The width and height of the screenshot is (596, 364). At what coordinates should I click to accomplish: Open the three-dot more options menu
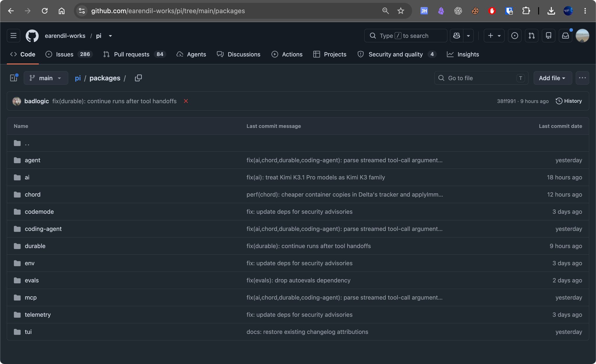coord(582,78)
